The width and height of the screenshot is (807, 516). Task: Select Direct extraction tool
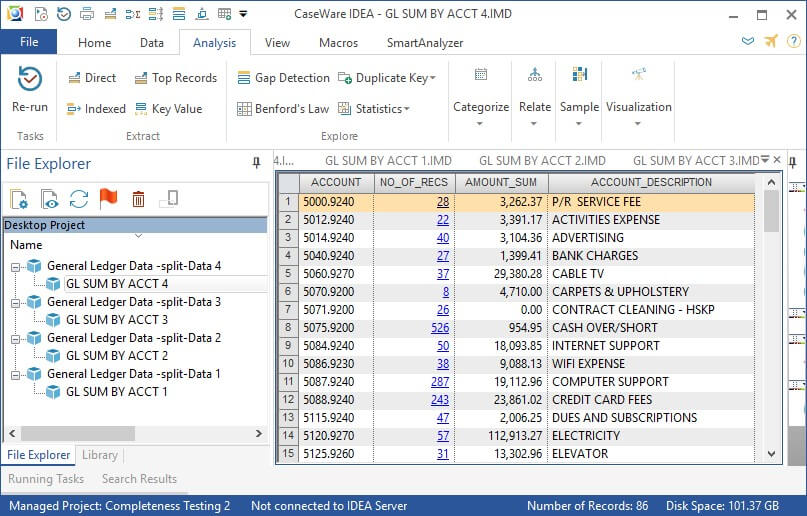pos(92,78)
